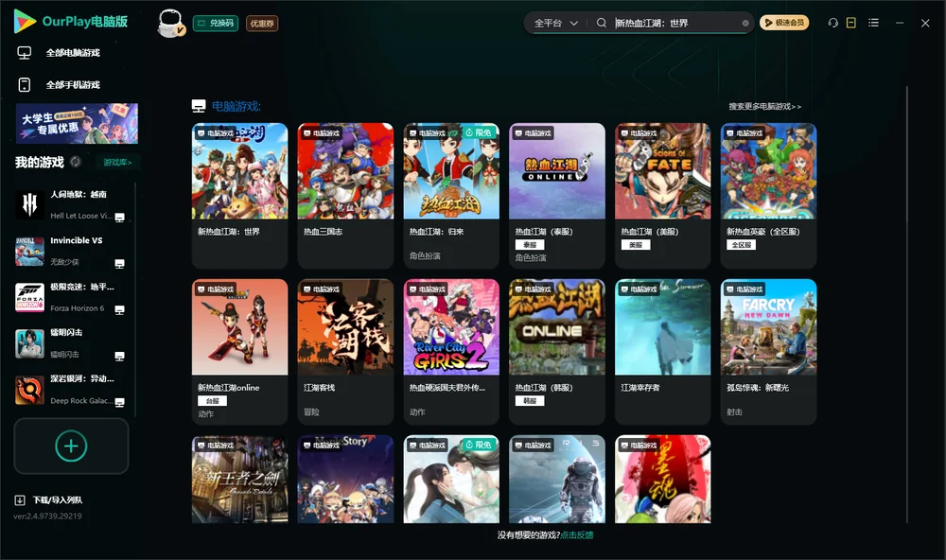Open the 新热血江湖：世界 game card

click(239, 196)
